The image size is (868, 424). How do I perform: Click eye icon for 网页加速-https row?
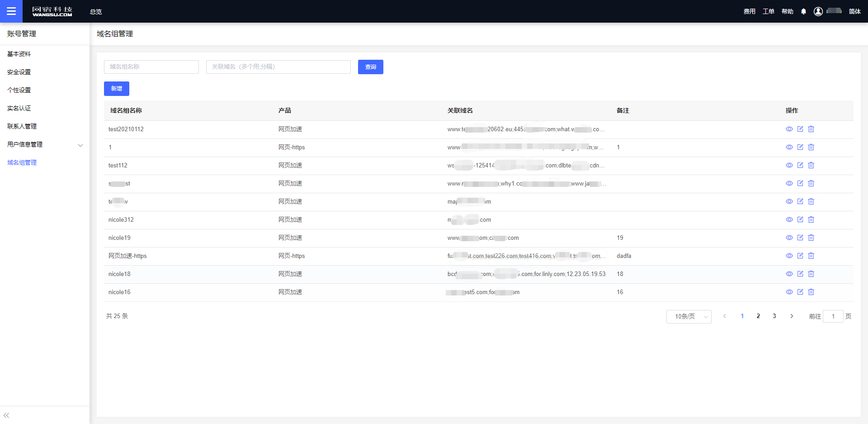click(x=789, y=256)
